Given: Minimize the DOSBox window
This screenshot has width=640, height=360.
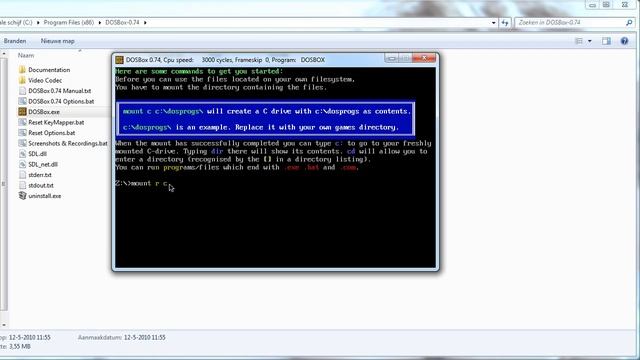Looking at the screenshot, I should click(x=391, y=59).
